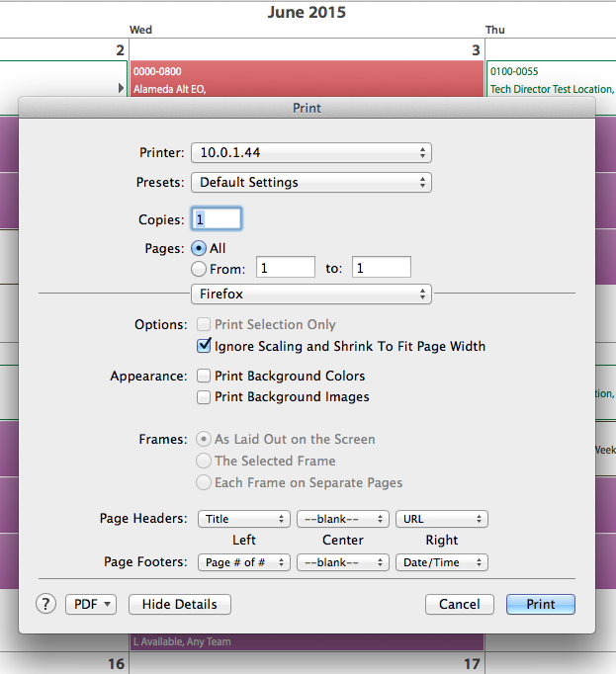Open the Printer 10.0.1.44 dropdown
The width and height of the screenshot is (616, 674).
tap(311, 152)
